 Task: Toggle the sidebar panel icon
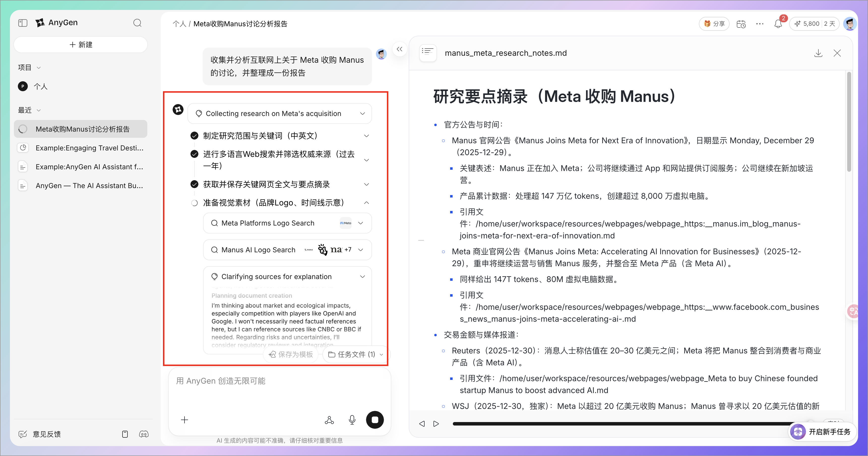(23, 23)
